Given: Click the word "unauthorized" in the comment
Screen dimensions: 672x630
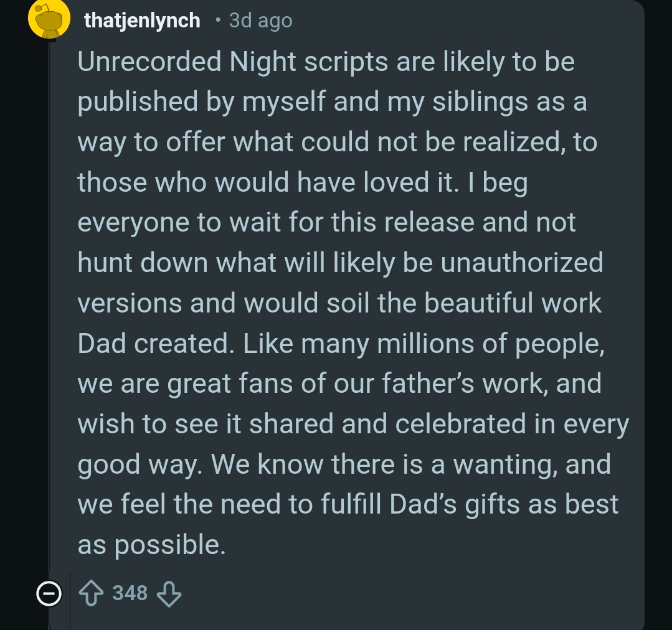Looking at the screenshot, I should point(522,262).
